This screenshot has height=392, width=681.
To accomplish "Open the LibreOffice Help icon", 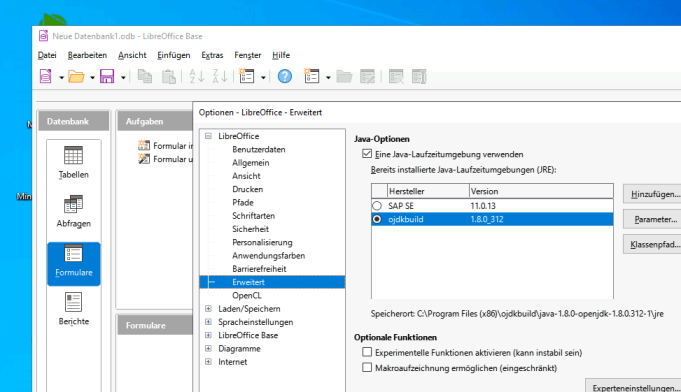I will click(x=284, y=76).
